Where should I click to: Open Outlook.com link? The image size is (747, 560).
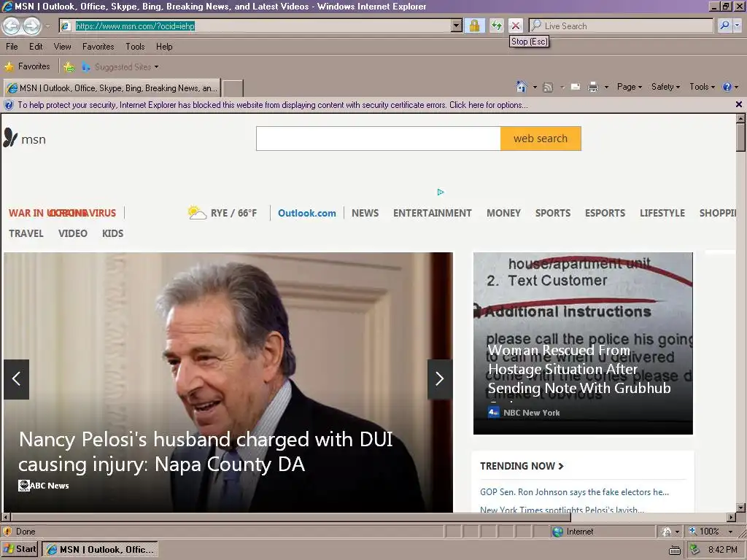[307, 213]
